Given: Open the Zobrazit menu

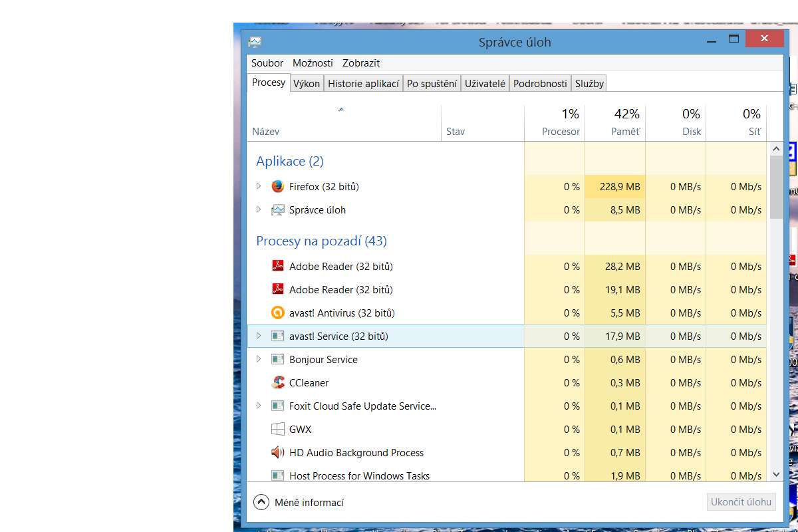Looking at the screenshot, I should coord(361,63).
